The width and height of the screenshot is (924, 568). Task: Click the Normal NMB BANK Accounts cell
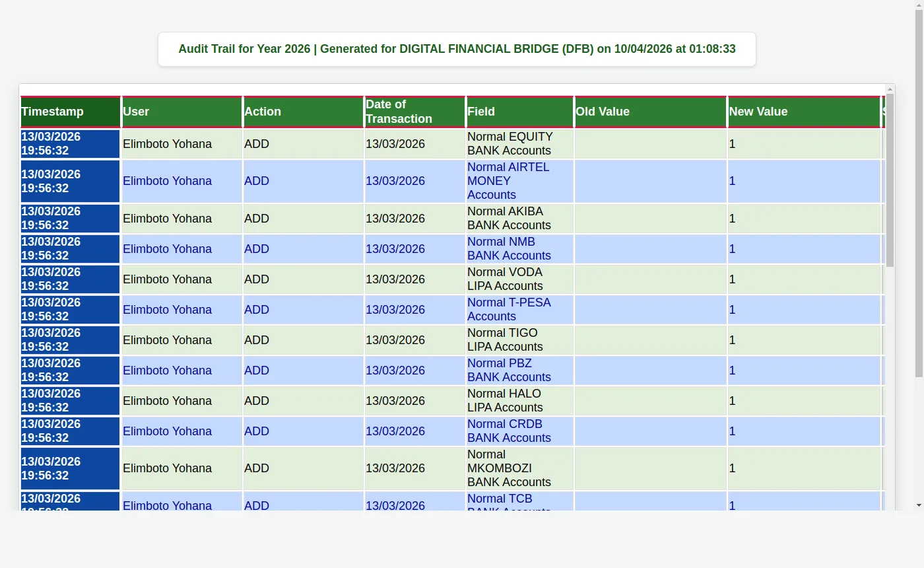coord(520,249)
